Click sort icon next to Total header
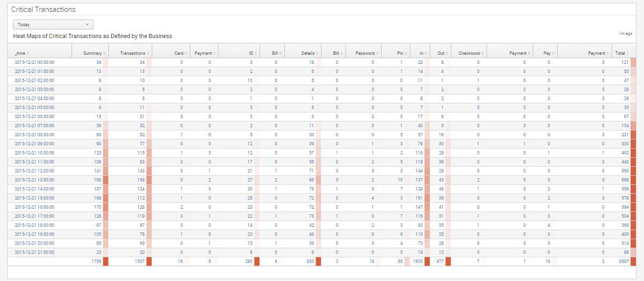The width and height of the screenshot is (644, 281). click(x=628, y=54)
